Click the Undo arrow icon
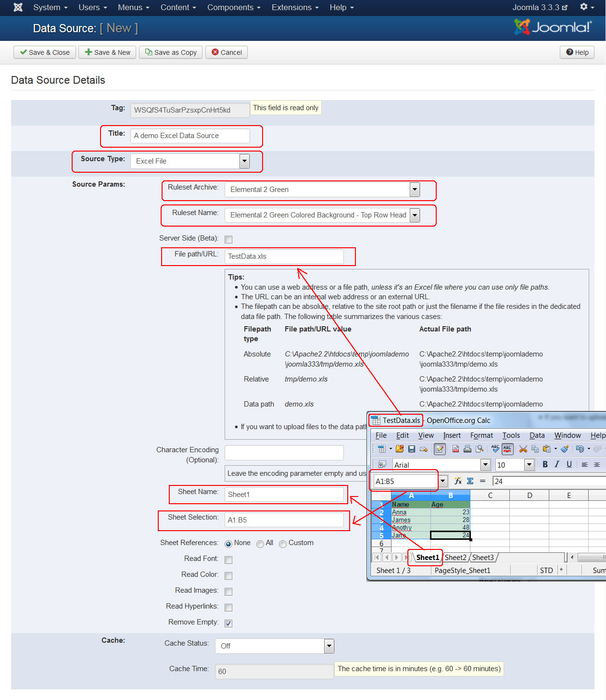This screenshot has width=606, height=700. point(580,449)
